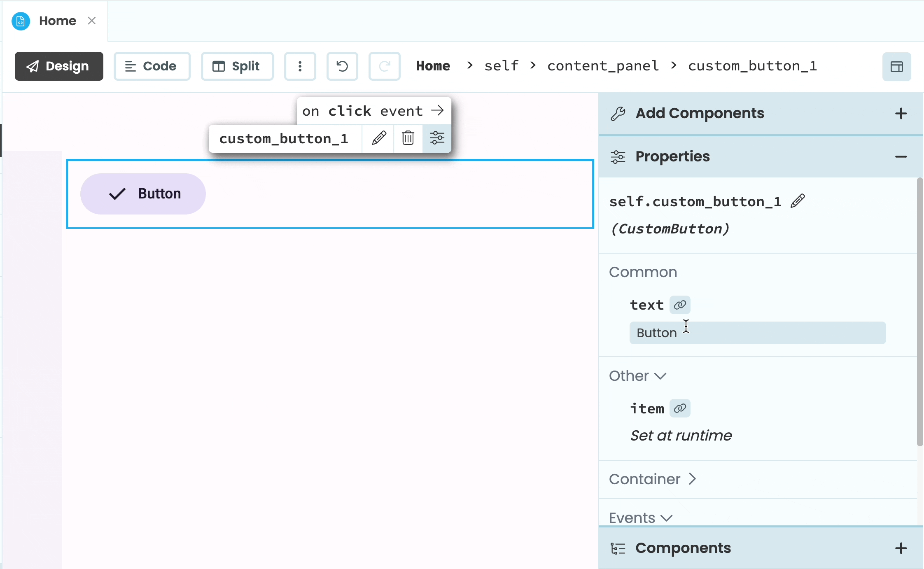Add a component via Add Components plus icon
The image size is (924, 569).
pyautogui.click(x=901, y=114)
